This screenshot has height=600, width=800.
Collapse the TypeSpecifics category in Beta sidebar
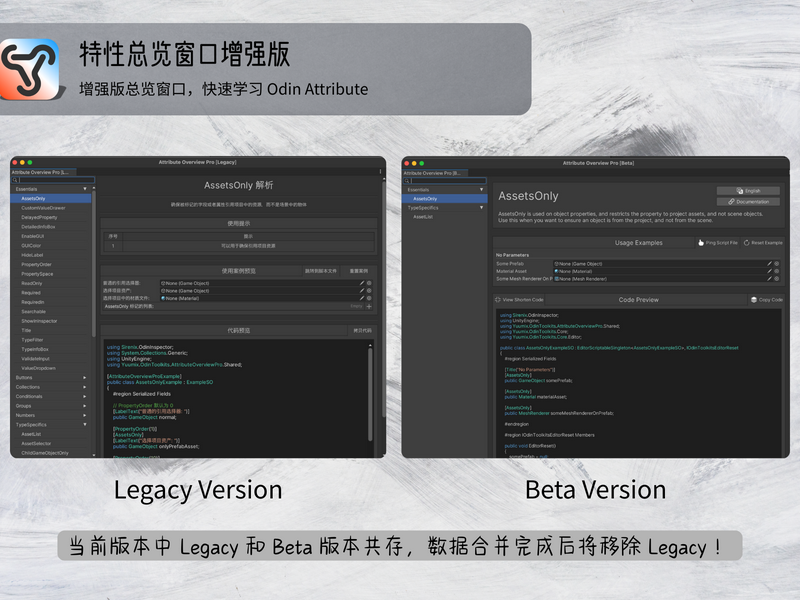481,208
